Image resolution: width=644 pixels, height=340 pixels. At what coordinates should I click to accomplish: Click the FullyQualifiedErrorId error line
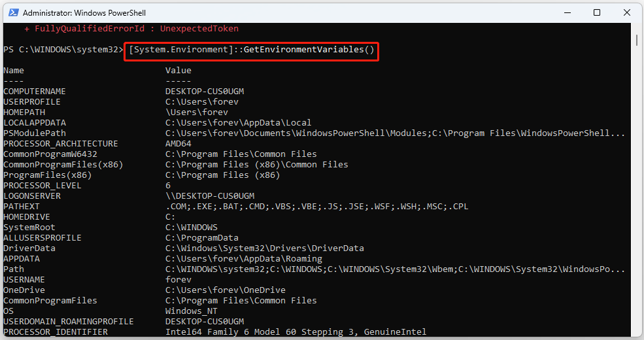131,29
